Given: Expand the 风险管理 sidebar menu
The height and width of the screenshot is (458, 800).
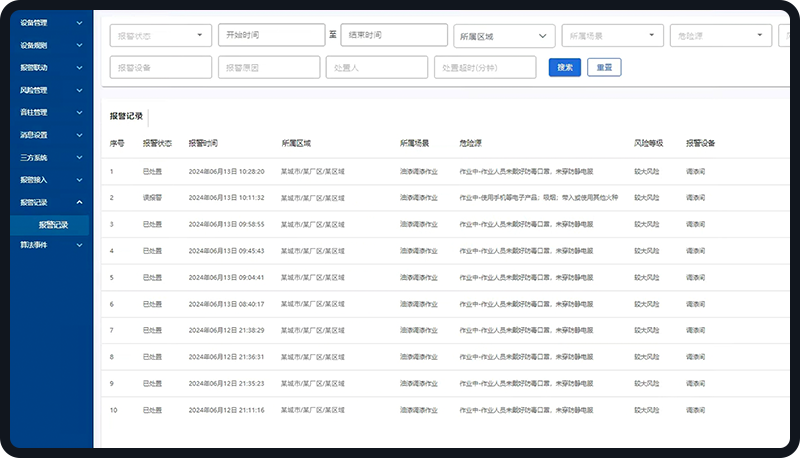Looking at the screenshot, I should [50, 90].
